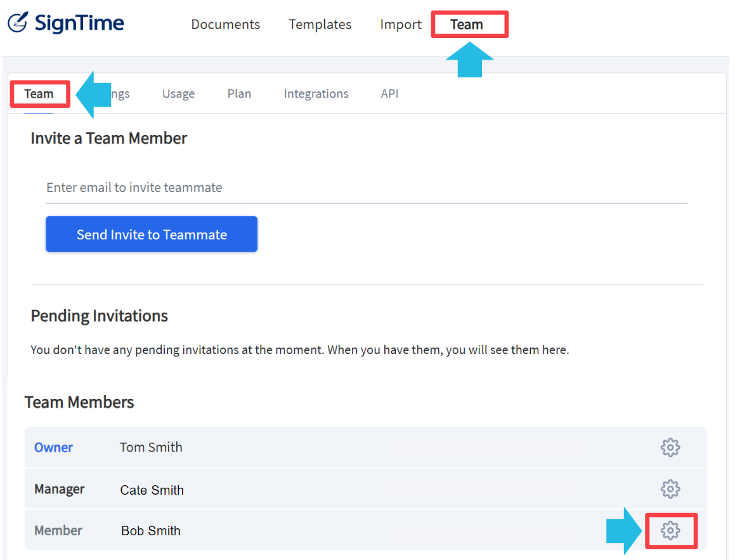Open the Import page
Viewport: 735px width, 560px height.
pyautogui.click(x=401, y=24)
